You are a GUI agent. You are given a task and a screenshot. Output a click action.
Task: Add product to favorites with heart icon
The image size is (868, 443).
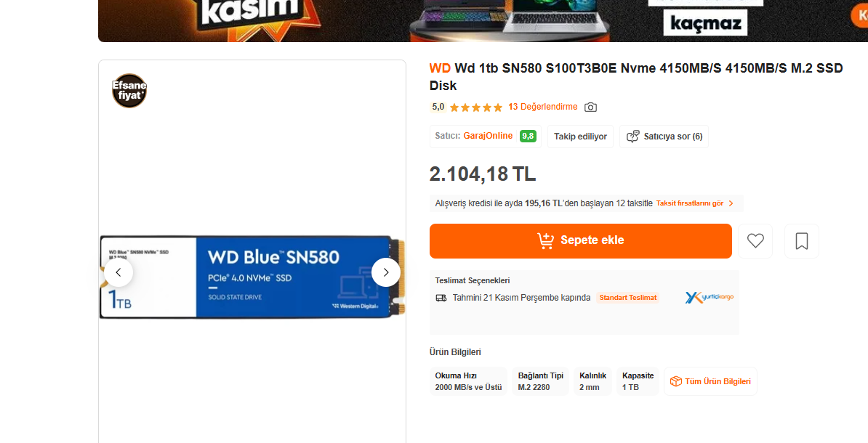[755, 240]
